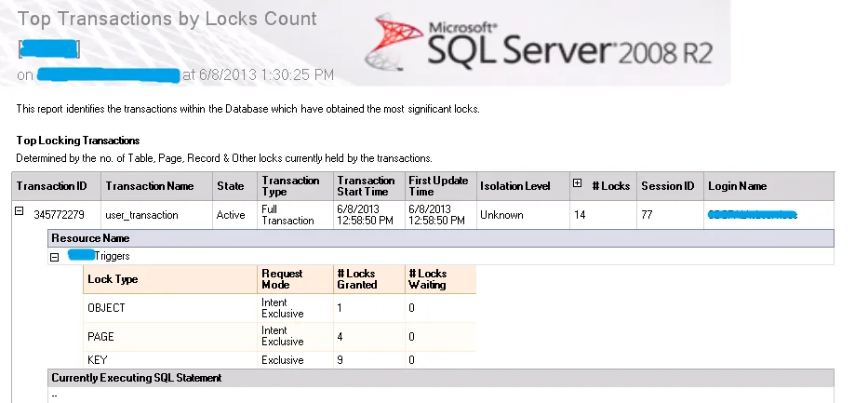Click the Currently Executing SQL Statement header
This screenshot has height=403, width=868.
pos(441,378)
